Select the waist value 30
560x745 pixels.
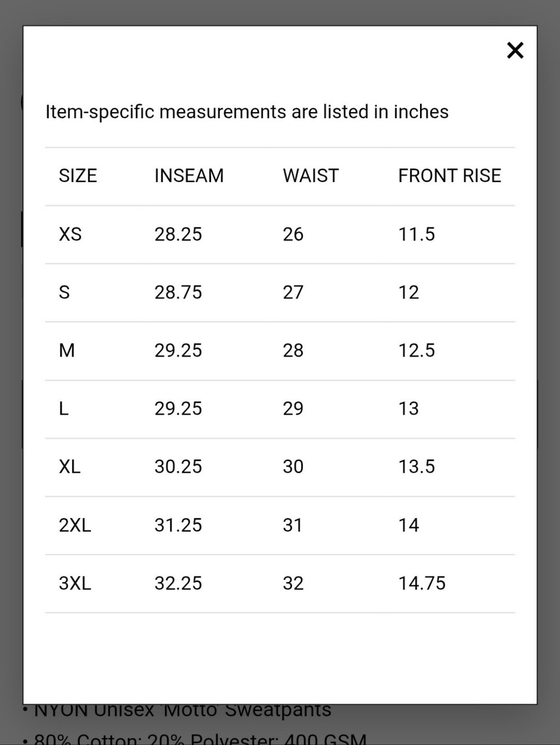click(x=293, y=467)
